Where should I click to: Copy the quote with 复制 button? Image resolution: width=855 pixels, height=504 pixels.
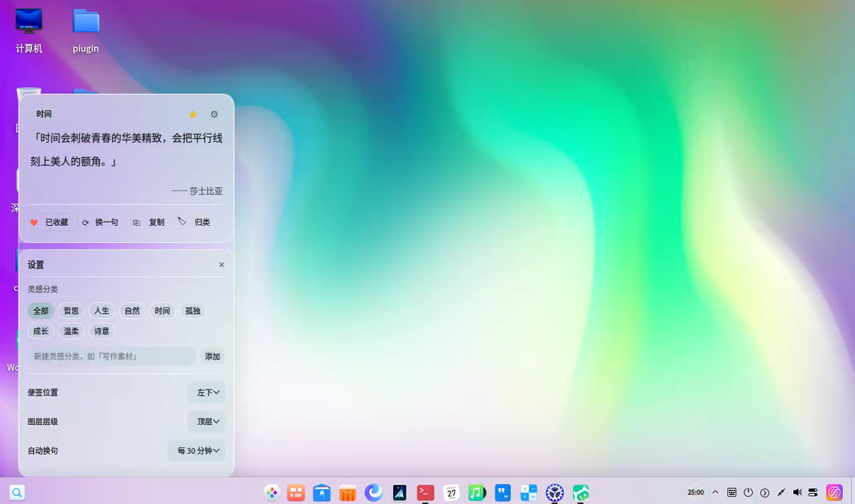tap(149, 222)
